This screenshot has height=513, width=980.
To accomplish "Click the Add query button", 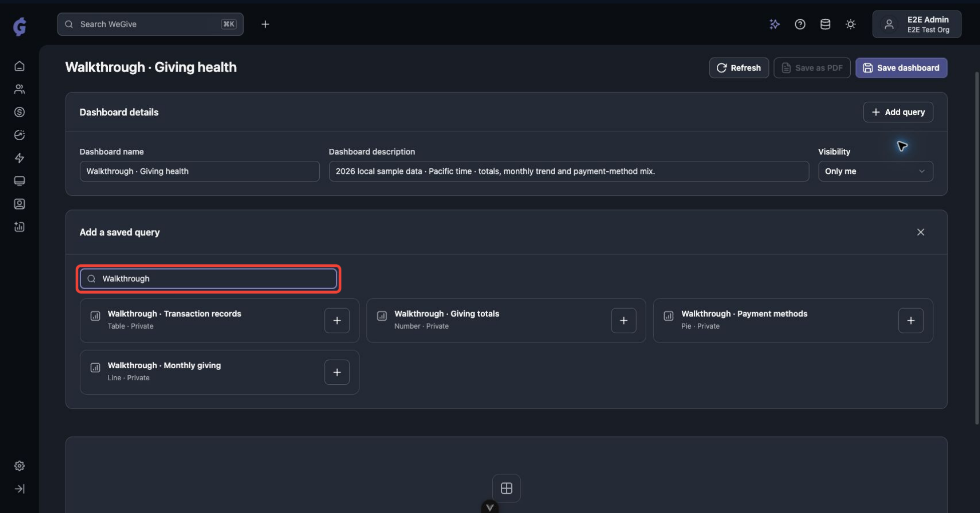I will click(x=898, y=112).
